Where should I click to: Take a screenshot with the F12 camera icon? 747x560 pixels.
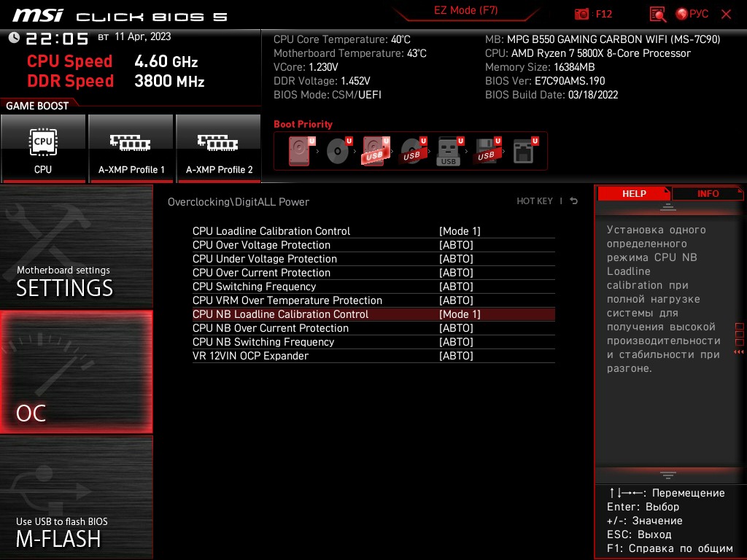[581, 14]
